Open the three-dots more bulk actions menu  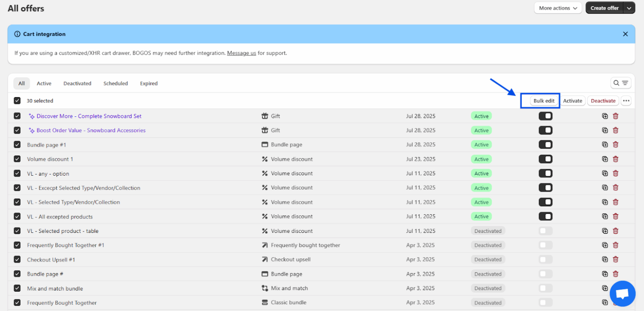[x=626, y=101]
